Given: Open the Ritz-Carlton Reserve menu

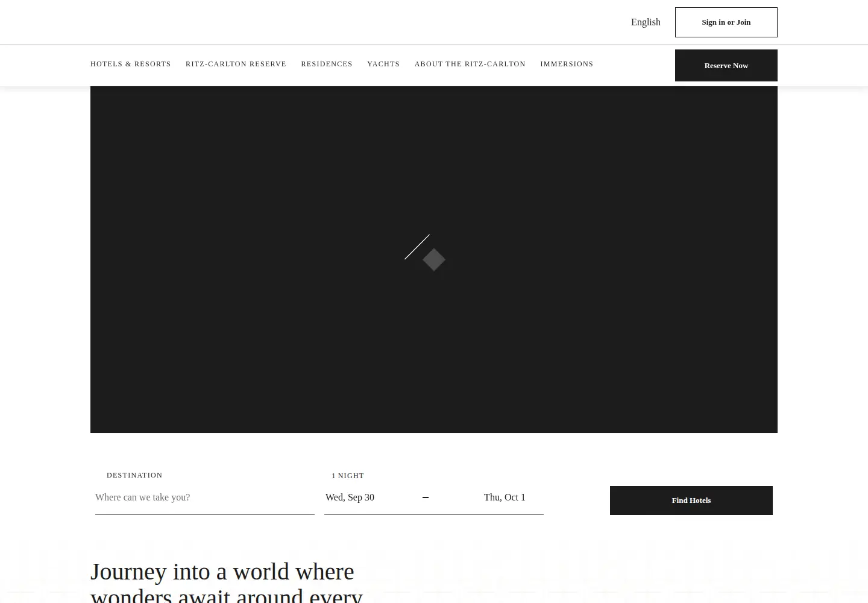Looking at the screenshot, I should tap(236, 64).
